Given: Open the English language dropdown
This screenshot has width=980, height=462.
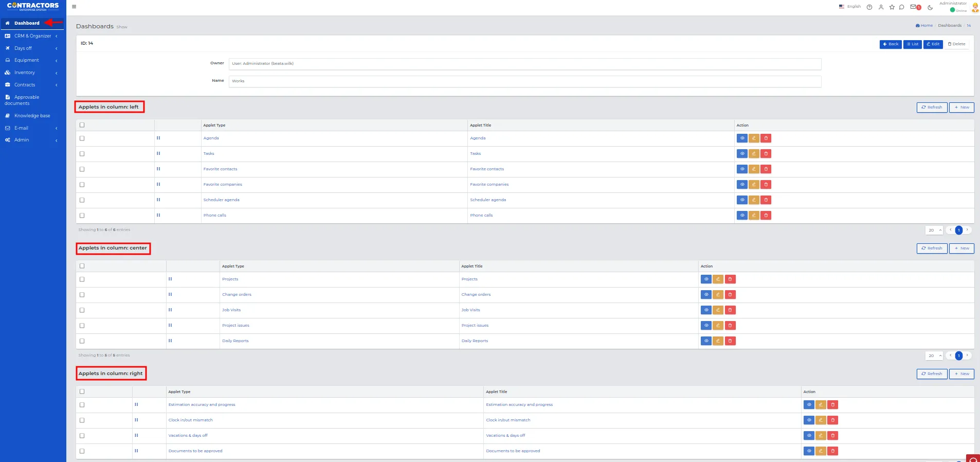Looking at the screenshot, I should pyautogui.click(x=850, y=7).
